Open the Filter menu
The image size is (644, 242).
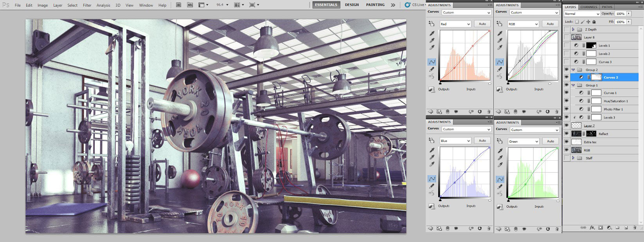point(87,5)
